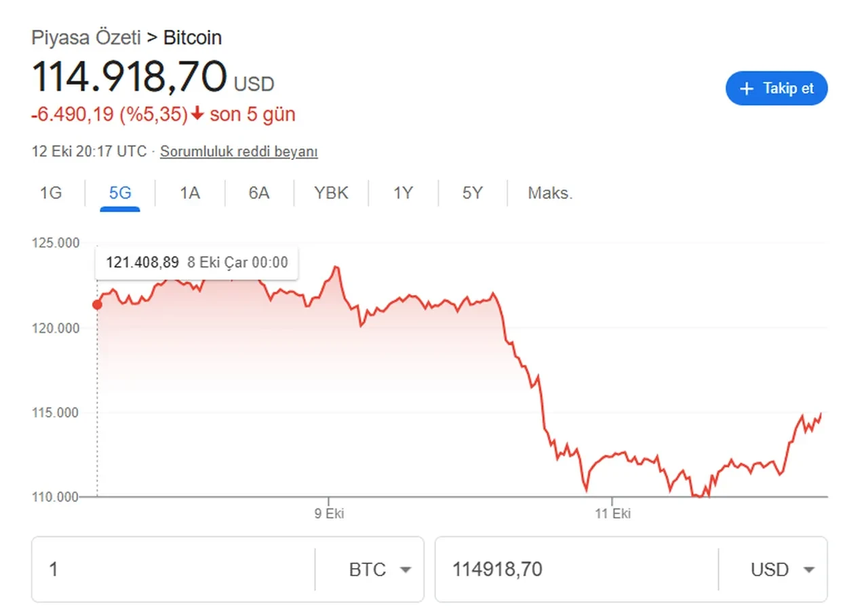868x606 pixels.
Task: Click the Bitcoin breadcrumb label
Action: (192, 38)
